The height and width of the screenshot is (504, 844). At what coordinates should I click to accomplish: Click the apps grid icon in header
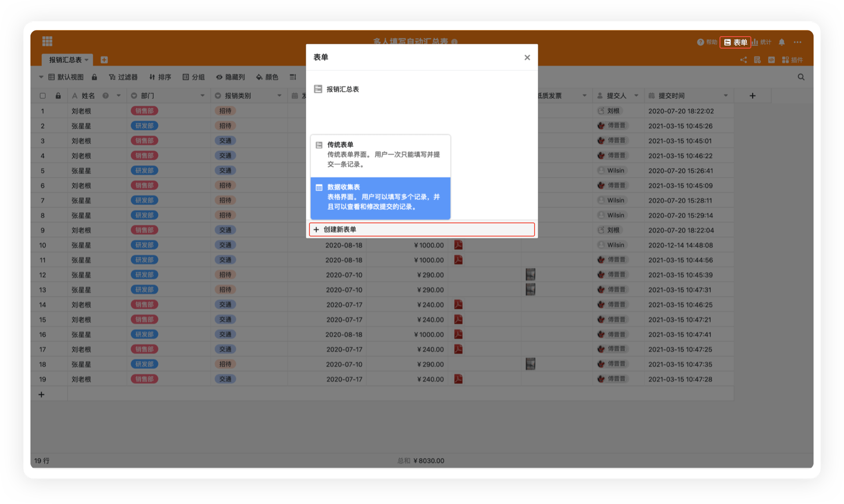pyautogui.click(x=47, y=41)
